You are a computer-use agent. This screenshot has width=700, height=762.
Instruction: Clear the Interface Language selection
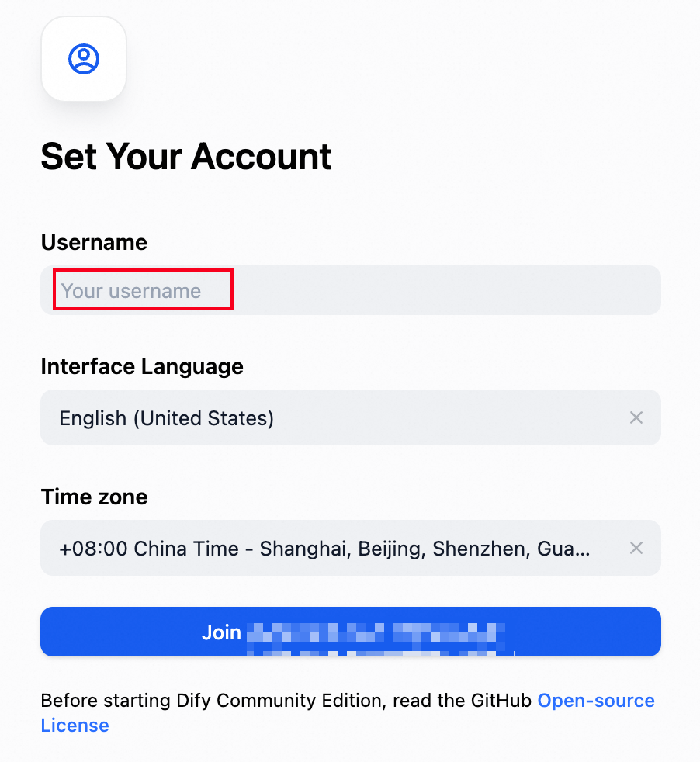[636, 417]
